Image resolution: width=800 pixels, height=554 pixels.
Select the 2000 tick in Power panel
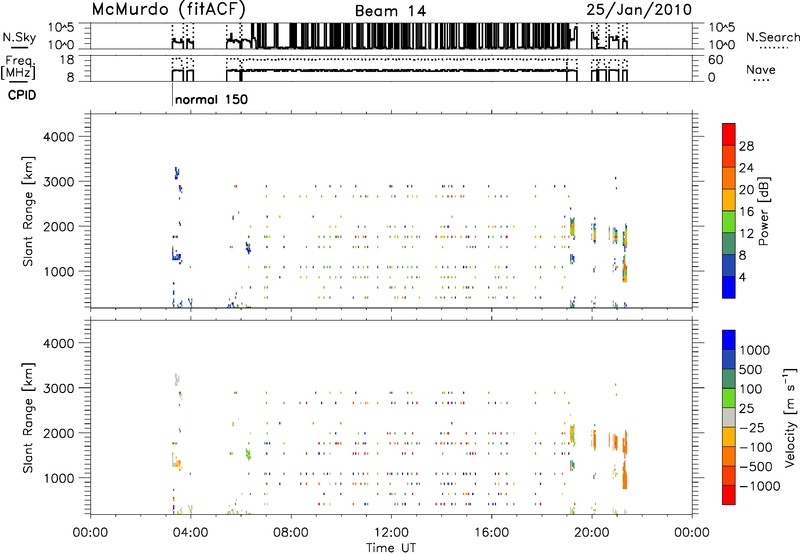58,226
